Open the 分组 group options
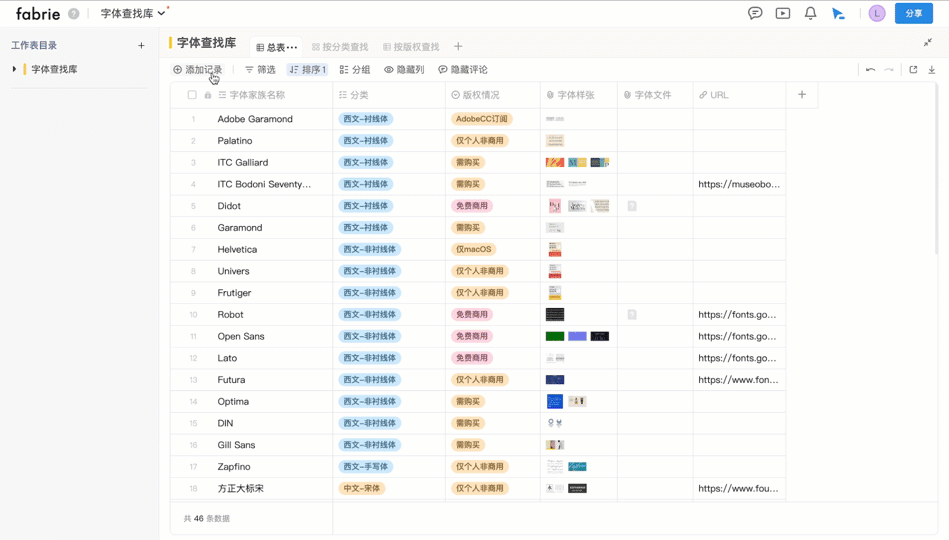The height and width of the screenshot is (540, 949). [355, 70]
